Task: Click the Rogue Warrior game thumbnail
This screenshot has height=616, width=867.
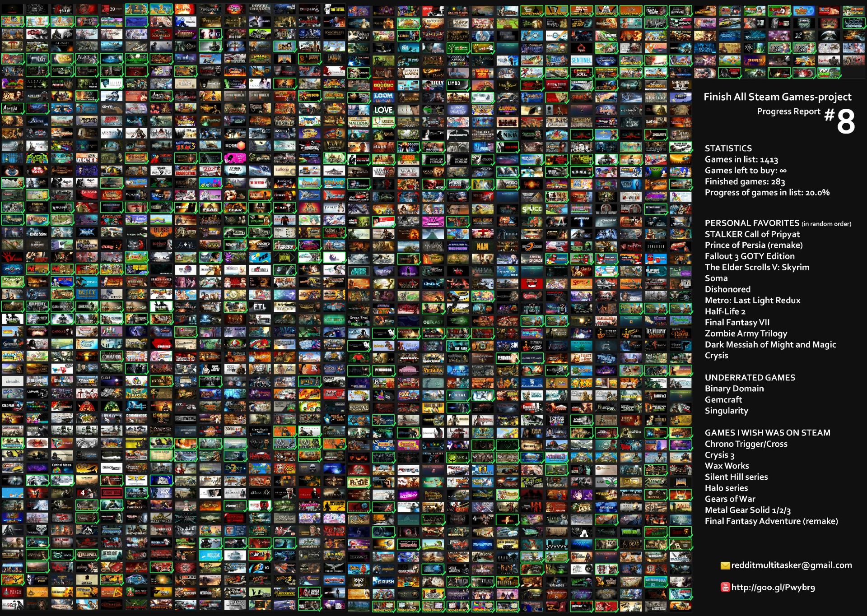Action: click(x=457, y=569)
